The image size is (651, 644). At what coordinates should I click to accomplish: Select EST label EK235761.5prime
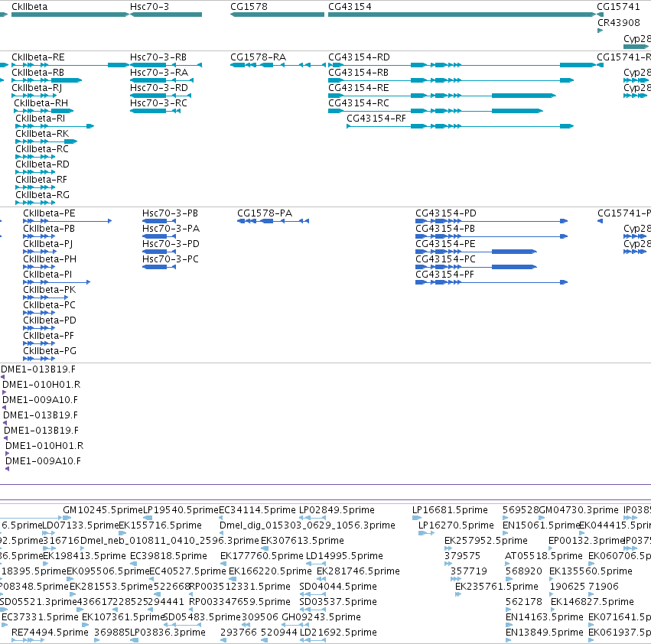497,587
